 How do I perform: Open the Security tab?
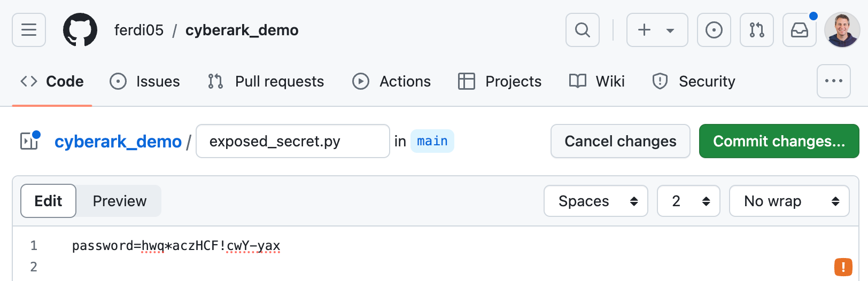[x=694, y=81]
